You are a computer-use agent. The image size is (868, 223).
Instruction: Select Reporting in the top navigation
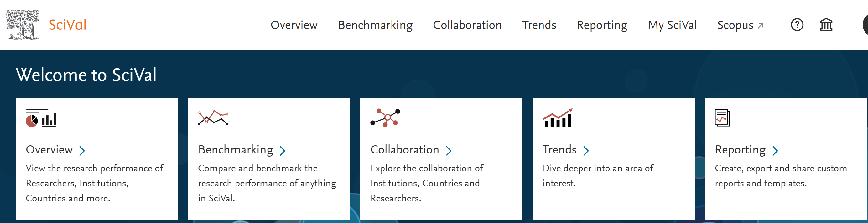pos(602,25)
